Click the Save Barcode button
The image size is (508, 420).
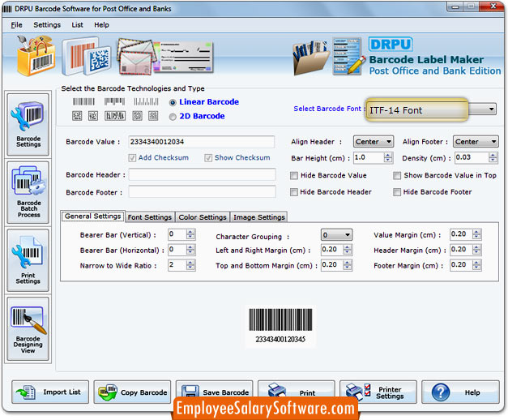pyautogui.click(x=214, y=391)
